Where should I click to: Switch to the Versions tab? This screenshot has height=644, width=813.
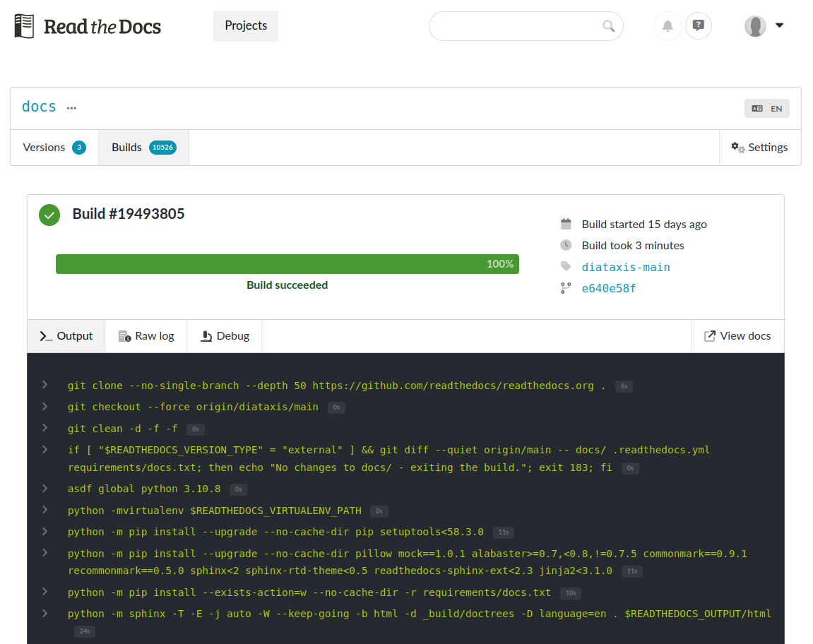pos(54,148)
